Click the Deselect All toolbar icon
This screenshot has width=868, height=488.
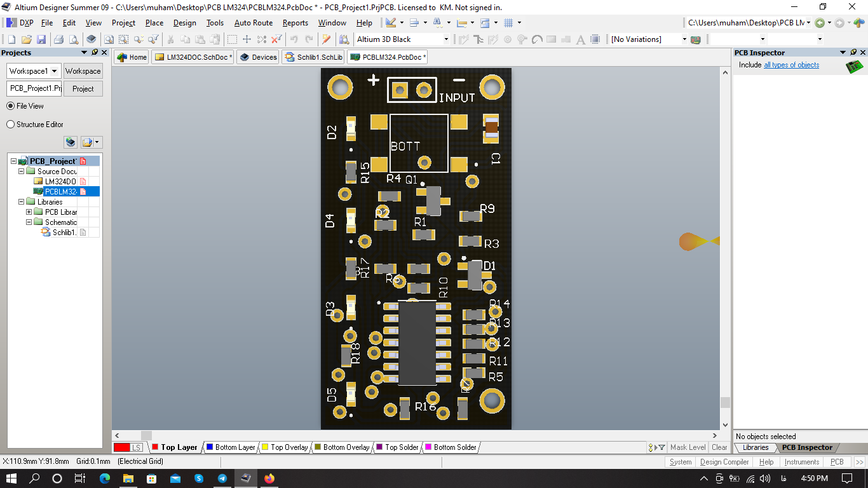click(261, 39)
